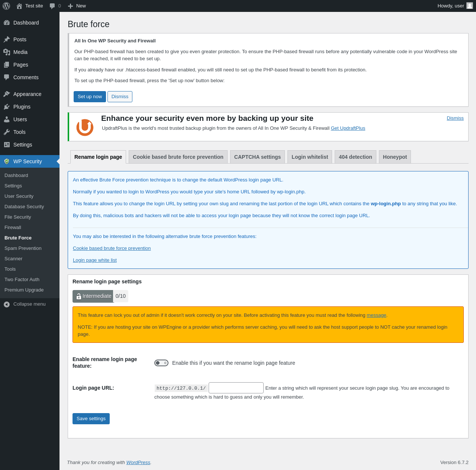Viewport: 476px width, 470px height.
Task: Focus the Login page URL slug field
Action: click(236, 388)
